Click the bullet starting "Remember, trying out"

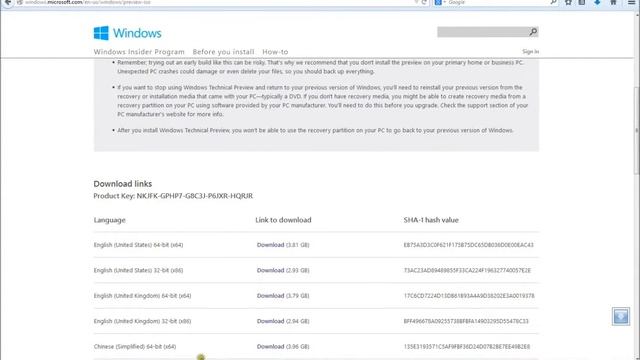click(320, 67)
